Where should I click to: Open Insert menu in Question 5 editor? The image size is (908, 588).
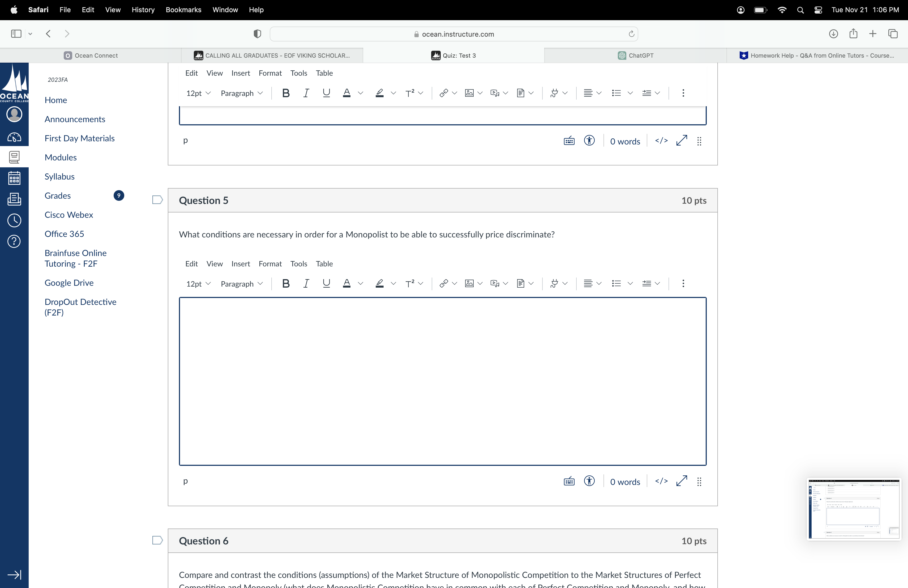[240, 264]
